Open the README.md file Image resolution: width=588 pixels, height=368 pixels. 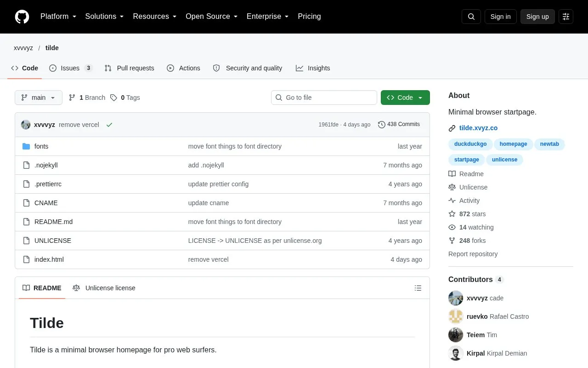[x=53, y=222]
